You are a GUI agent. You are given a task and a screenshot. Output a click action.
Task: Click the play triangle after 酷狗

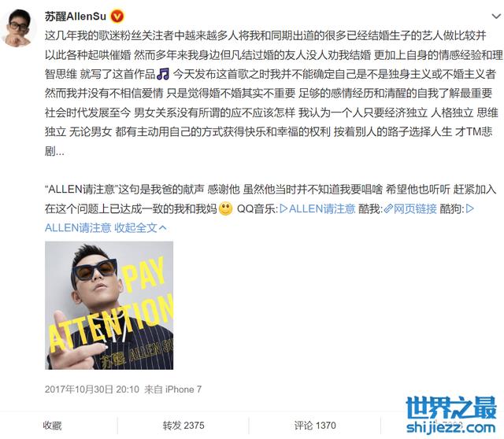pos(469,209)
